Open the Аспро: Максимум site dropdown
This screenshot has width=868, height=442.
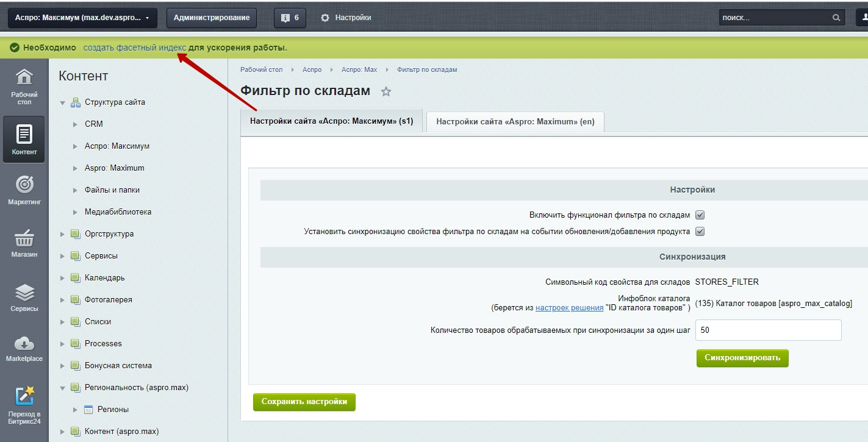click(82, 18)
